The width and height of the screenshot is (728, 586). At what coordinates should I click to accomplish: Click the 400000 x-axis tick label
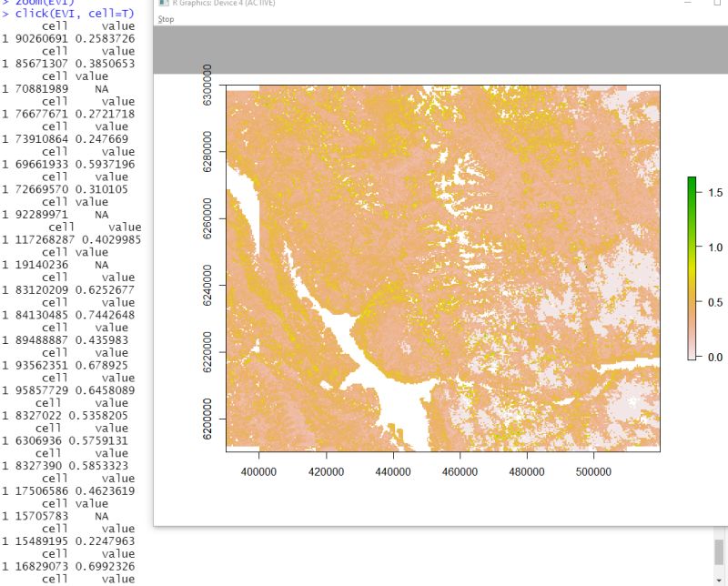pos(261,471)
